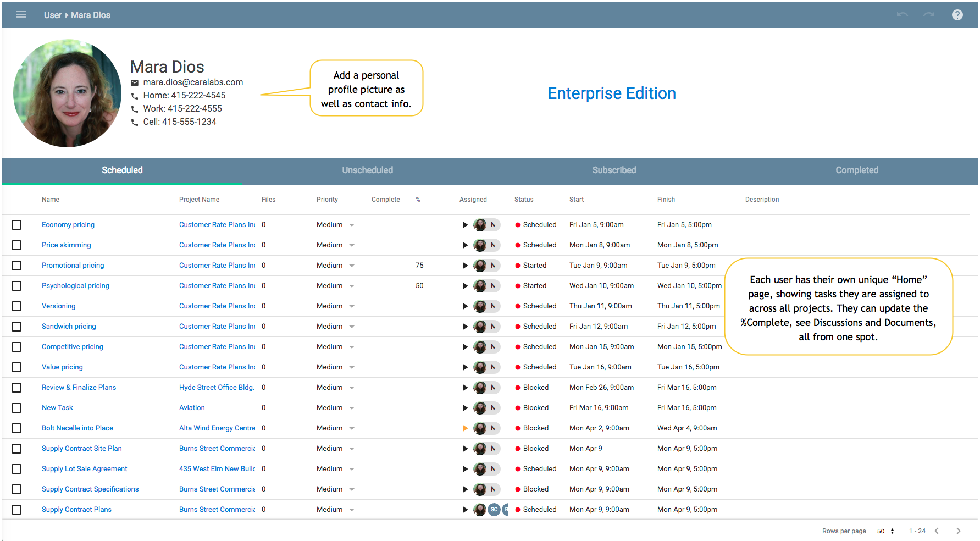Tick the New Task row checkbox
Viewport: 980px width, 541px height.
tap(16, 408)
